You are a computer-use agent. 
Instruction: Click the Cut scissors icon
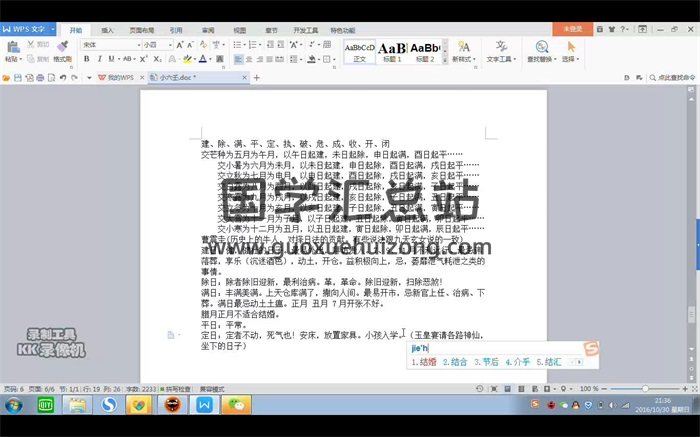click(x=31, y=44)
